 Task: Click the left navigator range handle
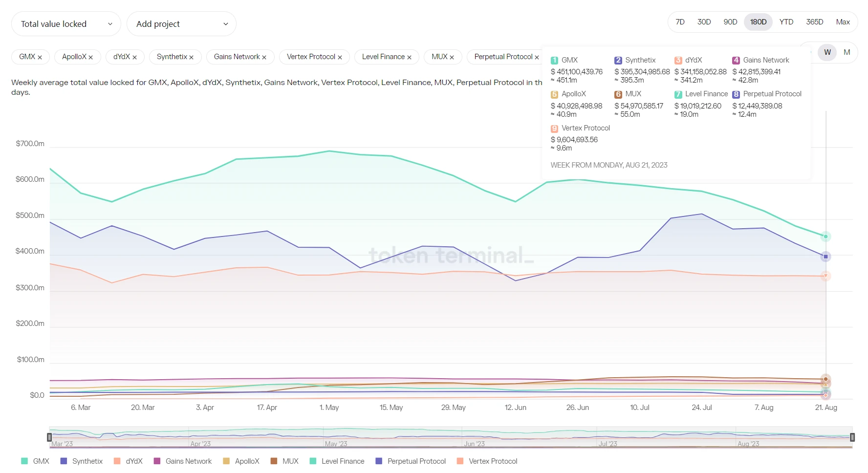click(x=49, y=437)
